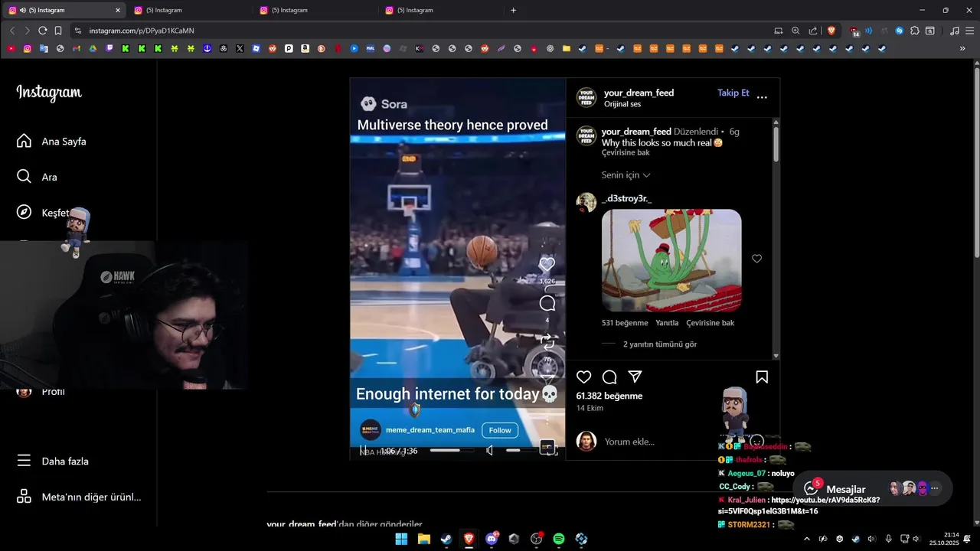Switch to third Instagram browser tab

(x=316, y=10)
